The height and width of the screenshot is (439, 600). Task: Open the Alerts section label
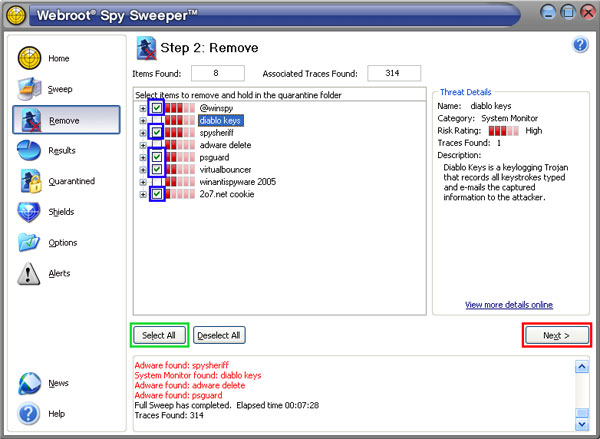pyautogui.click(x=59, y=273)
